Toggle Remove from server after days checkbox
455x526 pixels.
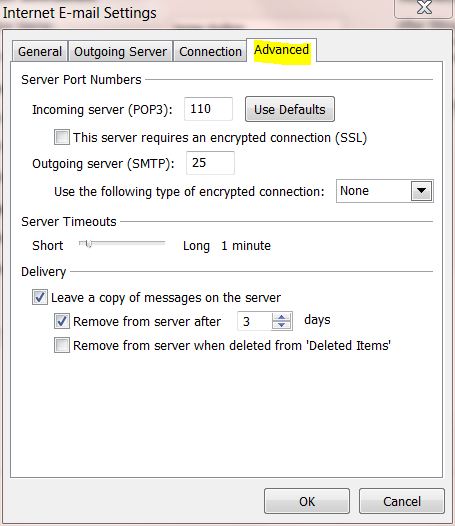[x=62, y=321]
